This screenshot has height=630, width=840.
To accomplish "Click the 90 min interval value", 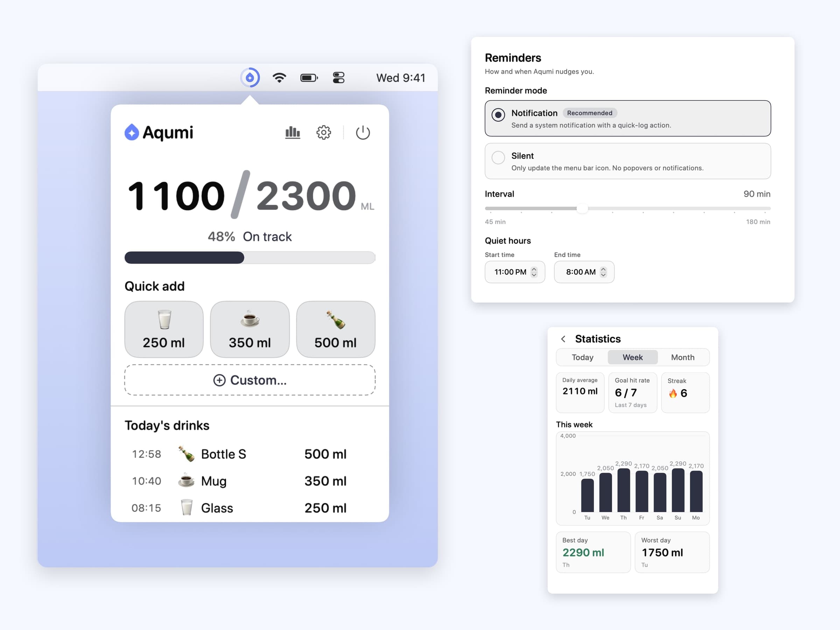I will [x=757, y=194].
